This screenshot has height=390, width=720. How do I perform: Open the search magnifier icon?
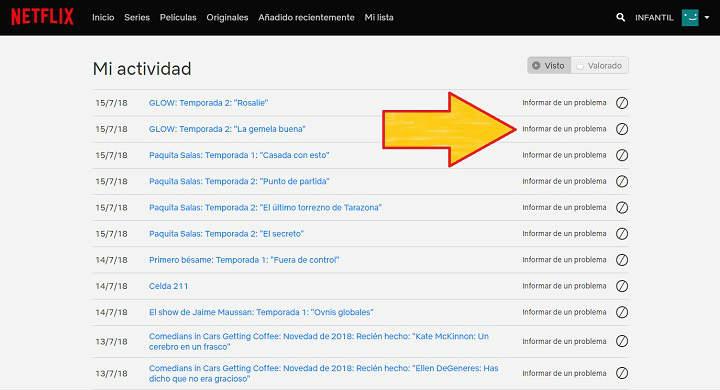[620, 17]
